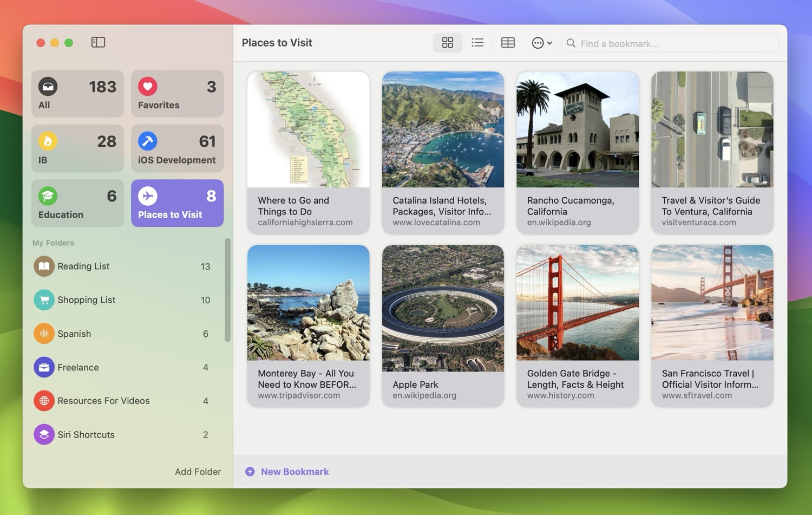Select the Reading List book icon

pyautogui.click(x=44, y=266)
